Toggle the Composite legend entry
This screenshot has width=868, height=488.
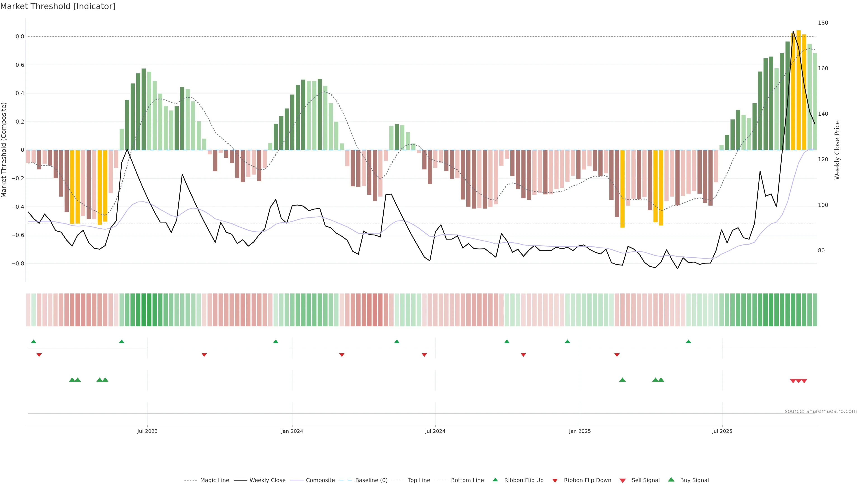click(x=320, y=480)
